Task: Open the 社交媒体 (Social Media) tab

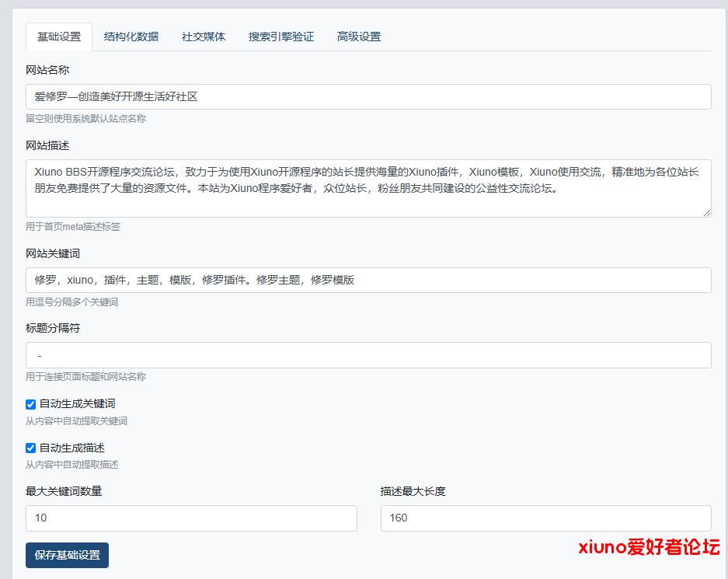Action: [203, 36]
